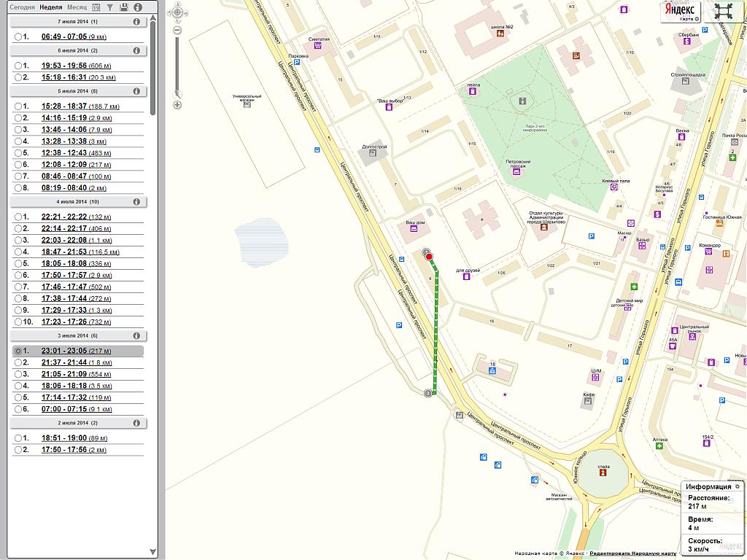This screenshot has height=560, width=747.
Task: Open the calendar date picker icon
Action: click(x=96, y=7)
